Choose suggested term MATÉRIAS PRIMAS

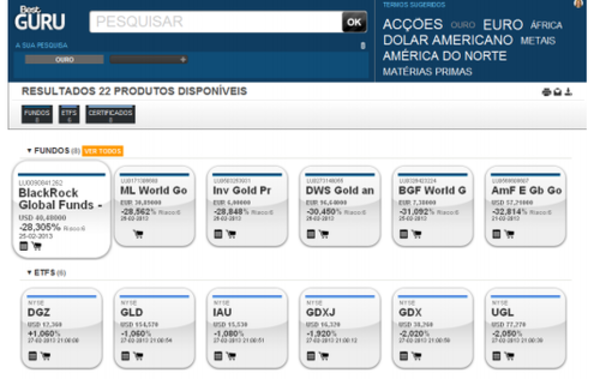427,72
